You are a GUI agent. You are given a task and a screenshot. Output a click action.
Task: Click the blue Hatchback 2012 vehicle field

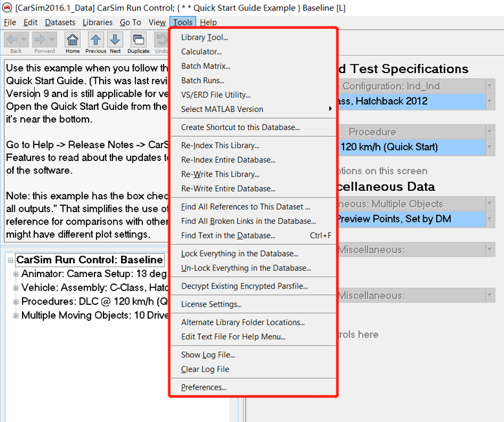coord(411,102)
